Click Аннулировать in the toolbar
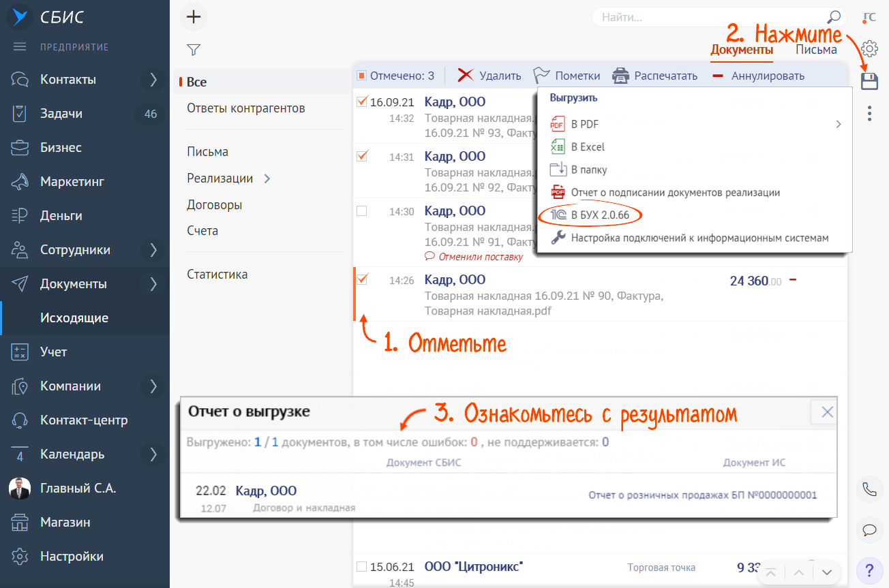The height and width of the screenshot is (588, 889). [x=757, y=76]
